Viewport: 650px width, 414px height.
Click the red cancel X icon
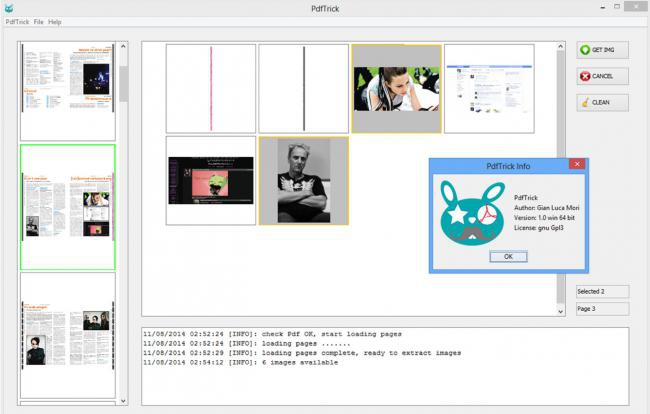(x=585, y=76)
